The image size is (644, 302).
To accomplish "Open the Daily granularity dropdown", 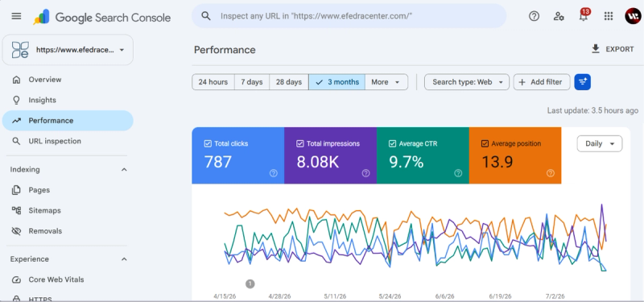I will point(600,144).
